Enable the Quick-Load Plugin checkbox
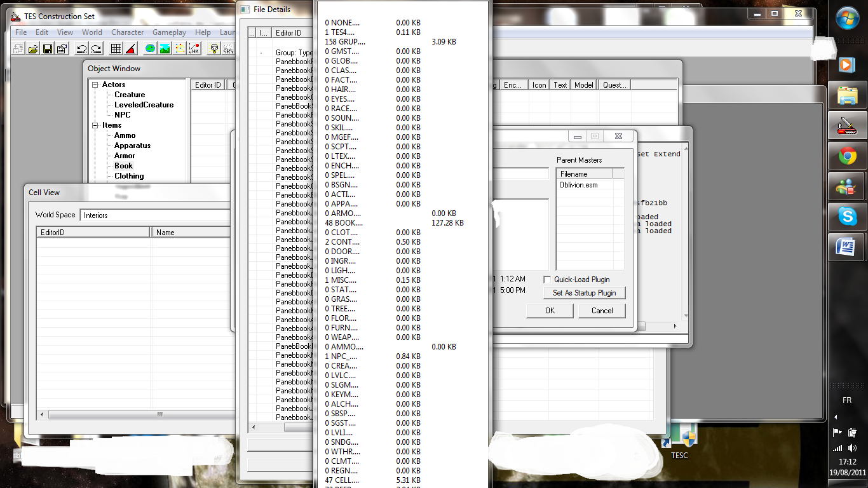This screenshot has width=868, height=488. (x=548, y=280)
